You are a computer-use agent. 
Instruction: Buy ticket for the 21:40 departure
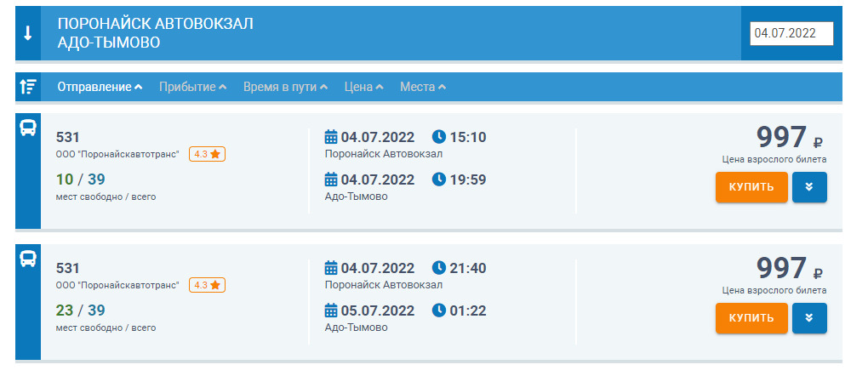click(x=751, y=318)
